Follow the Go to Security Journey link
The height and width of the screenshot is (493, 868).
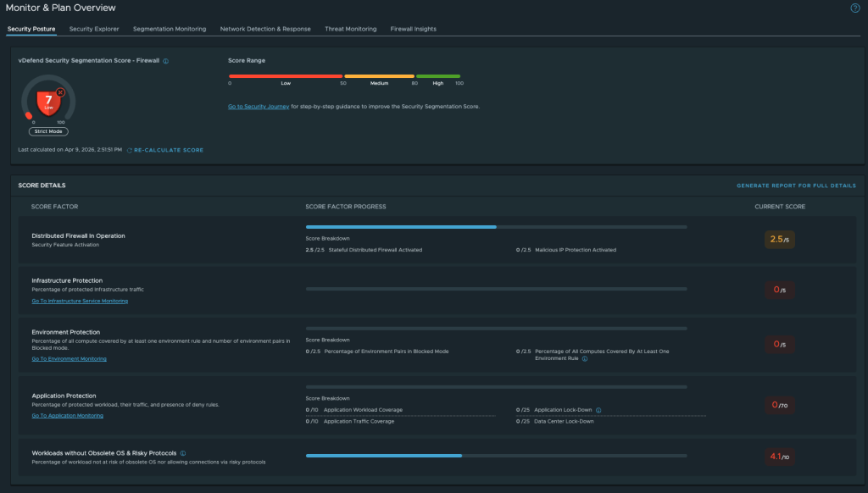[x=259, y=107]
